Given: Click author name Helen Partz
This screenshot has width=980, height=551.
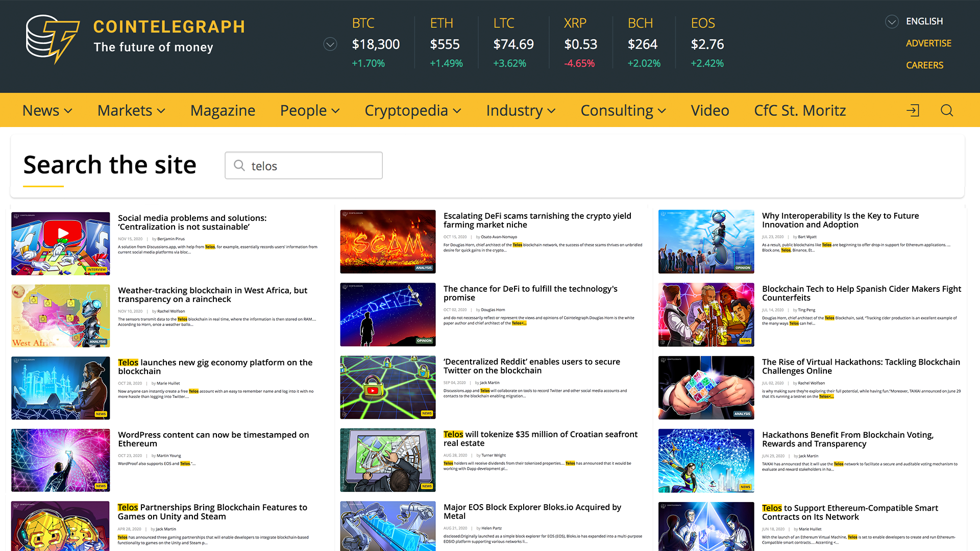Looking at the screenshot, I should point(492,528).
